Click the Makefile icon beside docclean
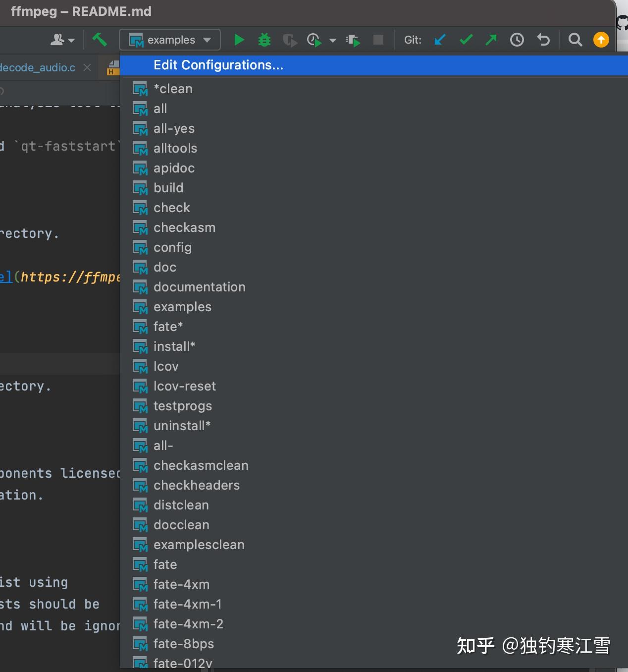 pos(140,525)
